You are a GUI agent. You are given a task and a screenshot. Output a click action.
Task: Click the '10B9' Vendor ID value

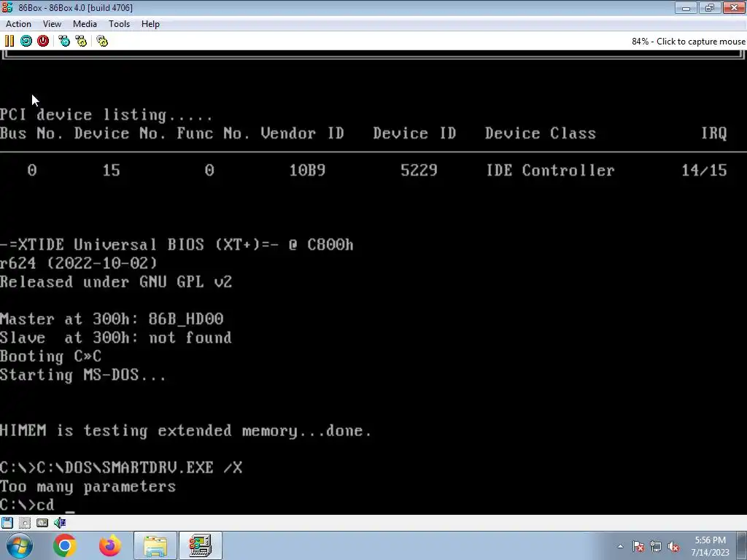click(x=307, y=171)
